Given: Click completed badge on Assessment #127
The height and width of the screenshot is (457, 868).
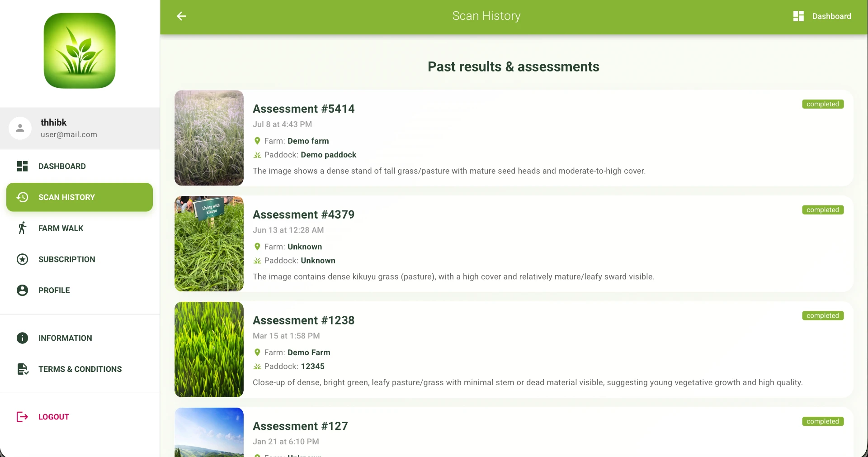Looking at the screenshot, I should (x=823, y=421).
